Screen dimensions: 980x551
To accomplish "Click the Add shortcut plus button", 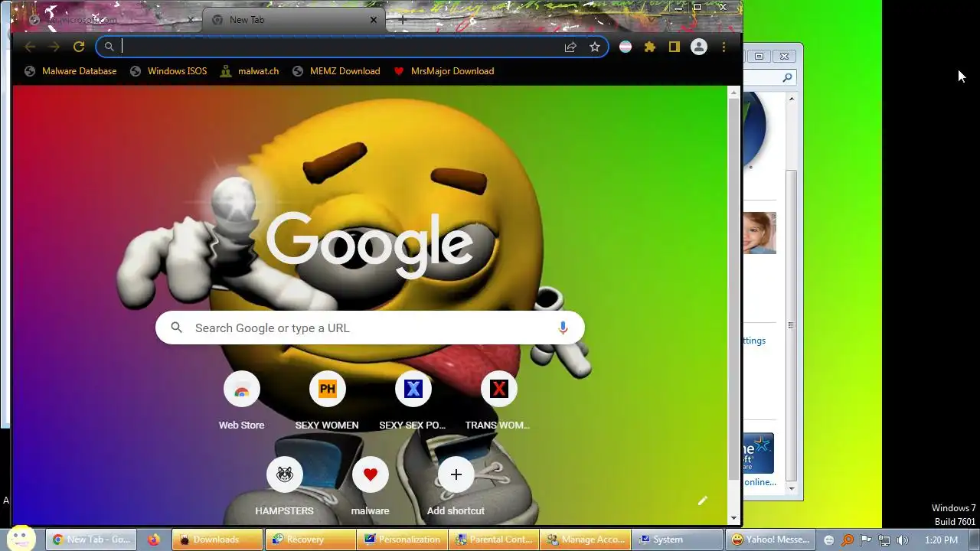I will pos(456,475).
